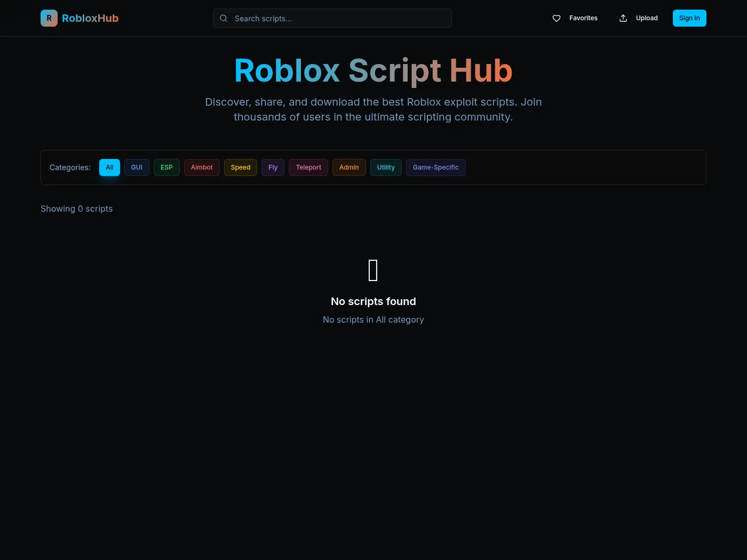This screenshot has width=747, height=560.
Task: Show Speed category scripts
Action: pos(241,167)
